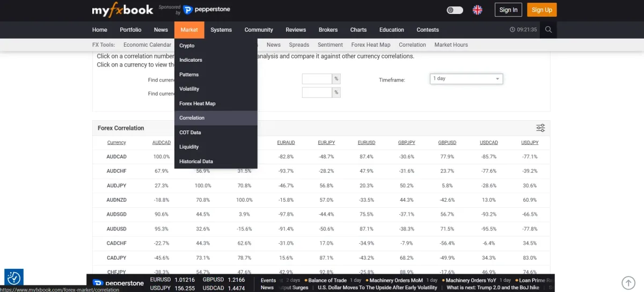Toggle the dark mode switch
The image size is (644, 292).
455,10
